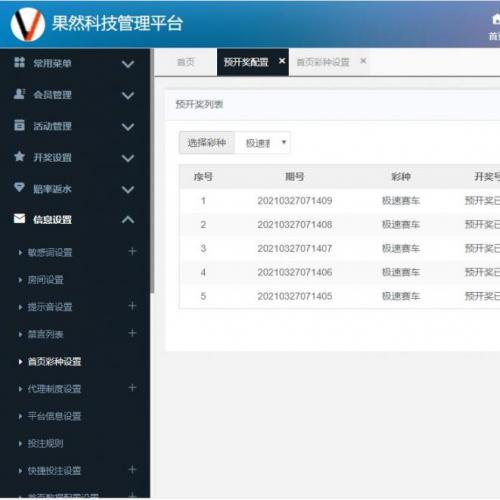Open 平台信息设置 in the sidebar
The image size is (500, 500).
pyautogui.click(x=54, y=416)
